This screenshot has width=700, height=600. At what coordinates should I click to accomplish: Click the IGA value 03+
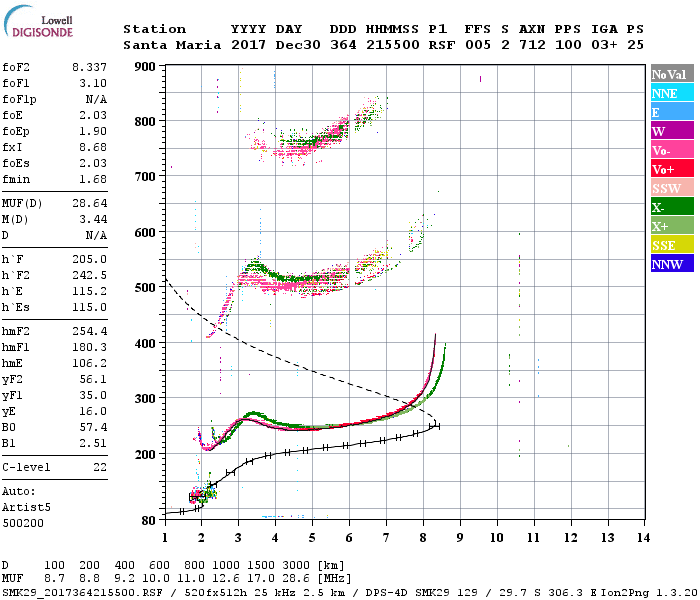tap(604, 45)
